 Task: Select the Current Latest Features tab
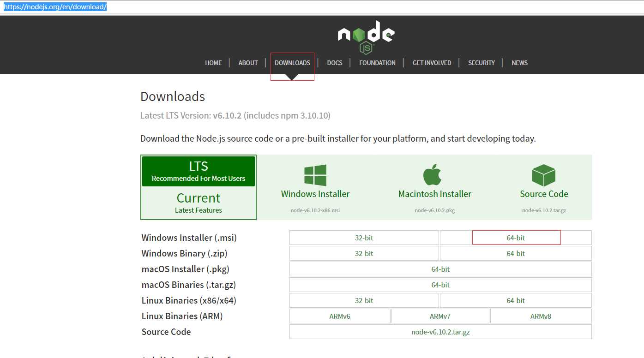(199, 203)
